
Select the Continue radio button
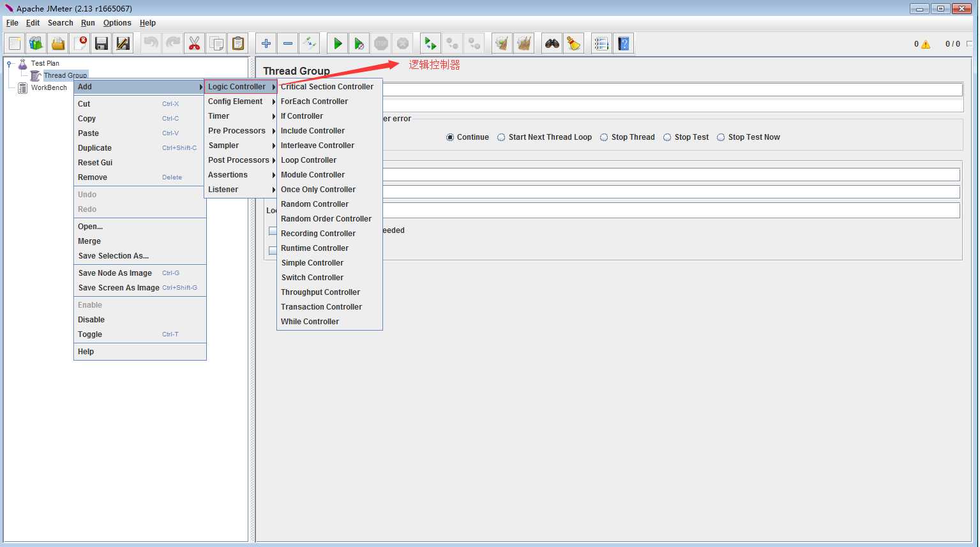(450, 137)
